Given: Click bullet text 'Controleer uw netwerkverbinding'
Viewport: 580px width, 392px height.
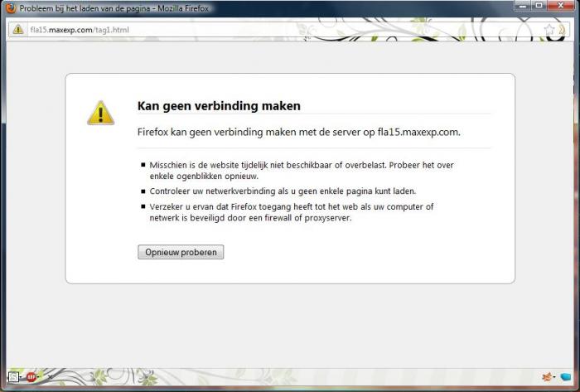Looking at the screenshot, I should (x=212, y=191).
